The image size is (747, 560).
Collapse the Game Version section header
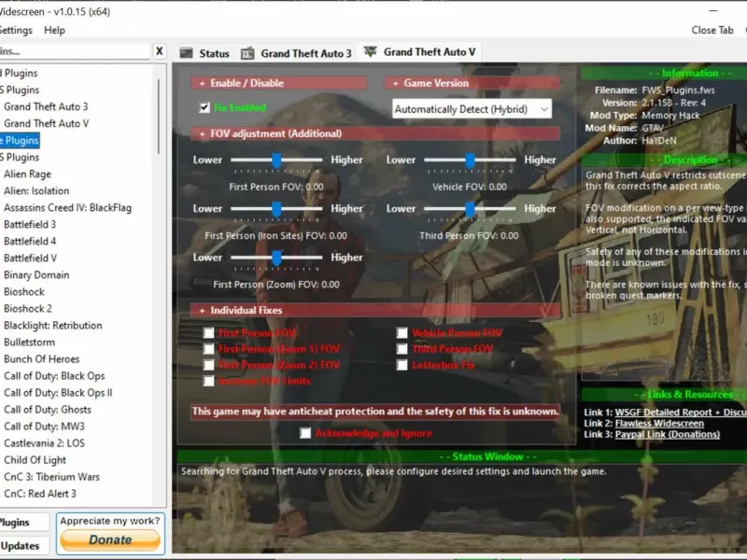(472, 83)
